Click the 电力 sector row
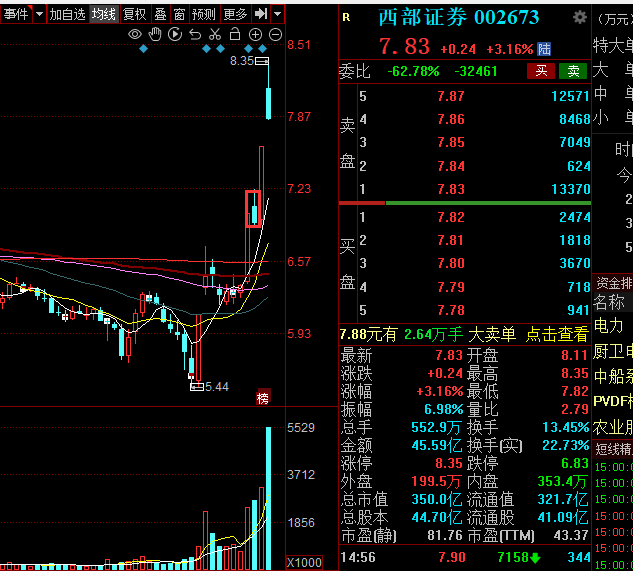Screen dimensions: 633x571 point(612,325)
